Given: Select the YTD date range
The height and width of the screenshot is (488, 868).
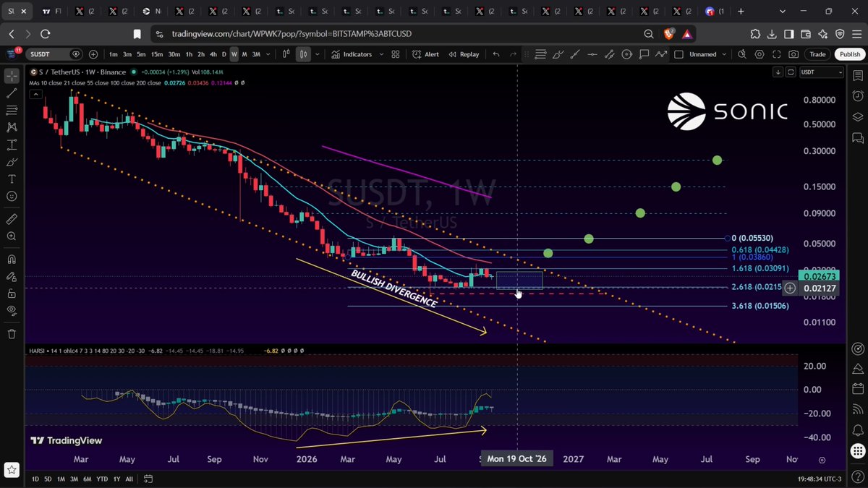Looking at the screenshot, I should click(x=102, y=479).
